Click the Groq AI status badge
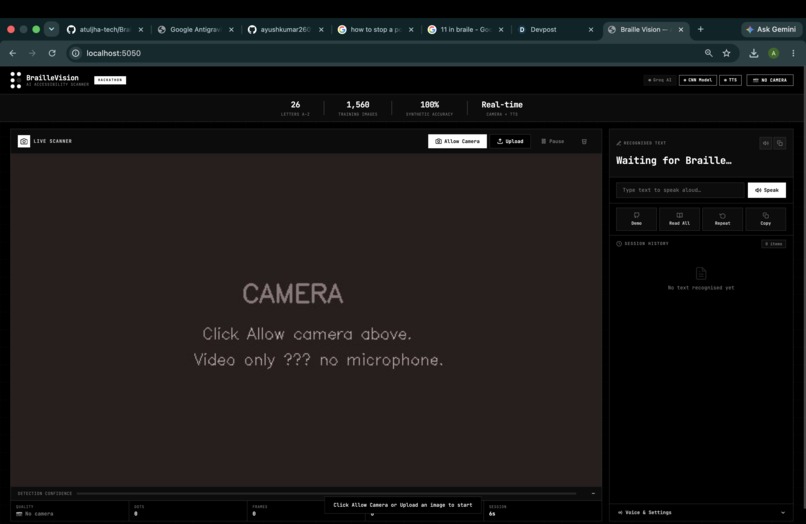This screenshot has height=524, width=806. [x=660, y=80]
